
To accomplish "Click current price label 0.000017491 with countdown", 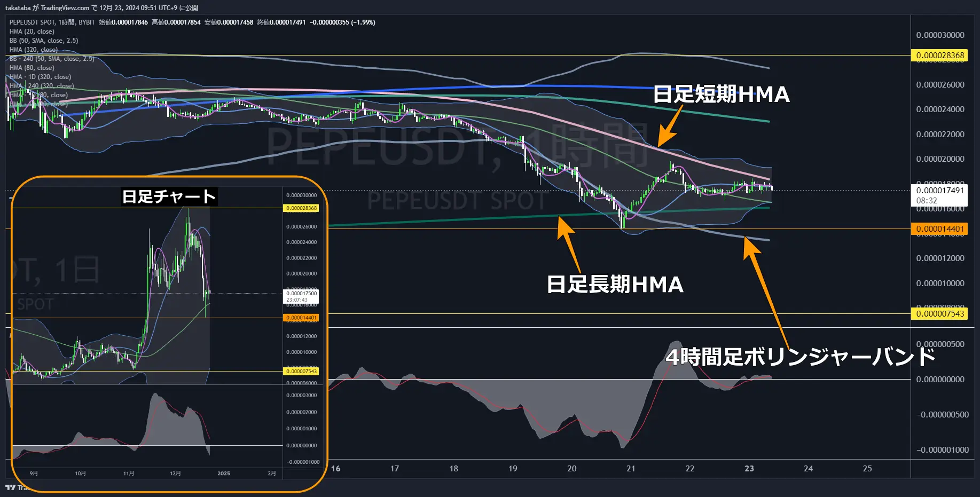I will click(939, 195).
